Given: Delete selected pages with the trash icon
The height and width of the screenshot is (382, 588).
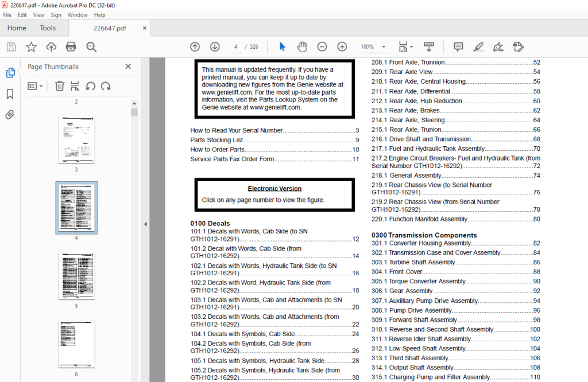Looking at the screenshot, I should [59, 86].
